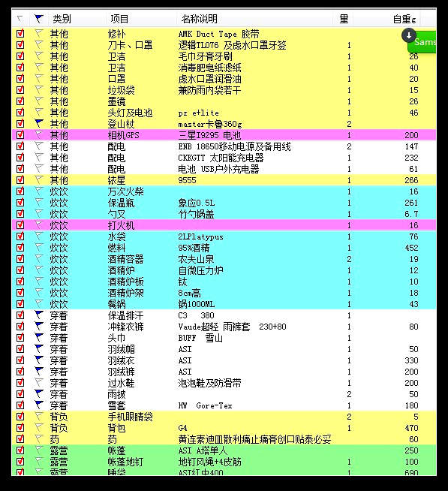This screenshot has height=491, width=448.
Task: Click the green Sams button
Action: [422, 42]
